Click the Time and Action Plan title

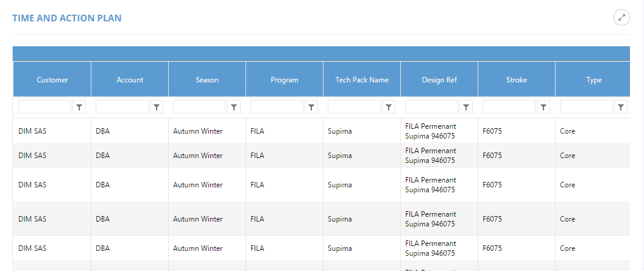67,18
